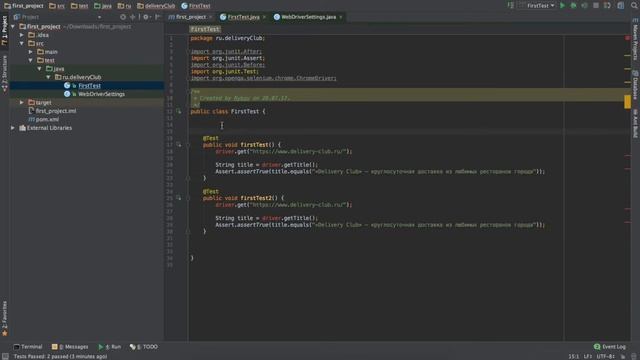The width and height of the screenshot is (640, 360).
Task: Toggle the 1: Project tool window stripe
Action: click(x=4, y=31)
